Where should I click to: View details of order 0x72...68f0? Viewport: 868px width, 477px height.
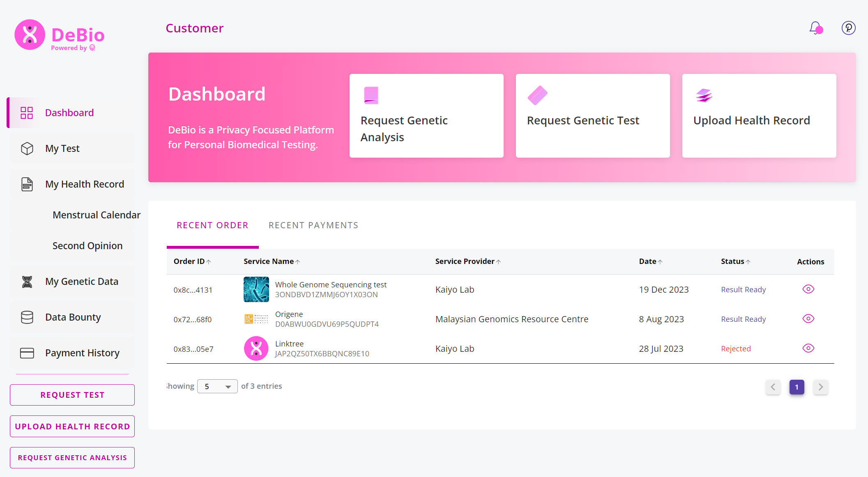pyautogui.click(x=808, y=319)
